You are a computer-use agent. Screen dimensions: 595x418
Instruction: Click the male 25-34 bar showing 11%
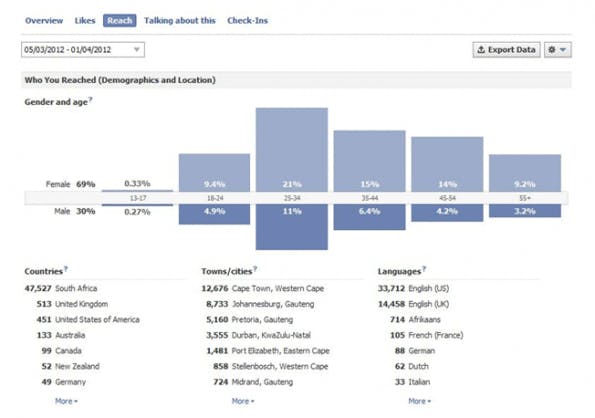[x=292, y=227]
